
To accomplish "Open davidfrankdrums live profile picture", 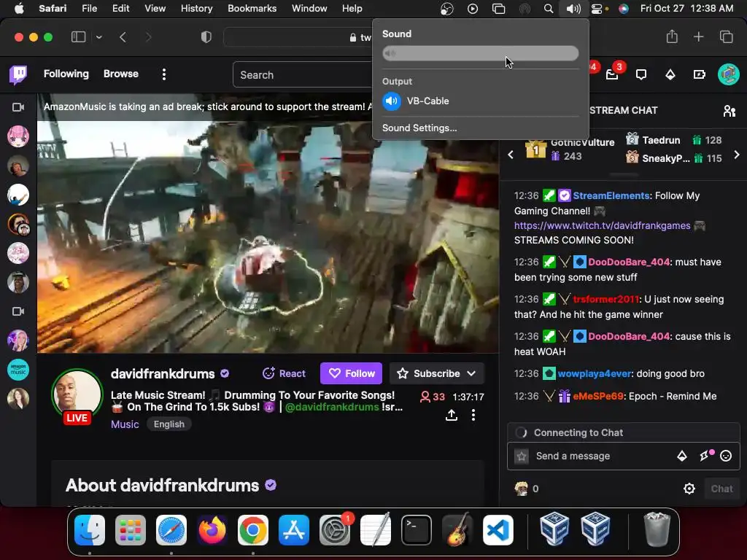I will click(77, 395).
